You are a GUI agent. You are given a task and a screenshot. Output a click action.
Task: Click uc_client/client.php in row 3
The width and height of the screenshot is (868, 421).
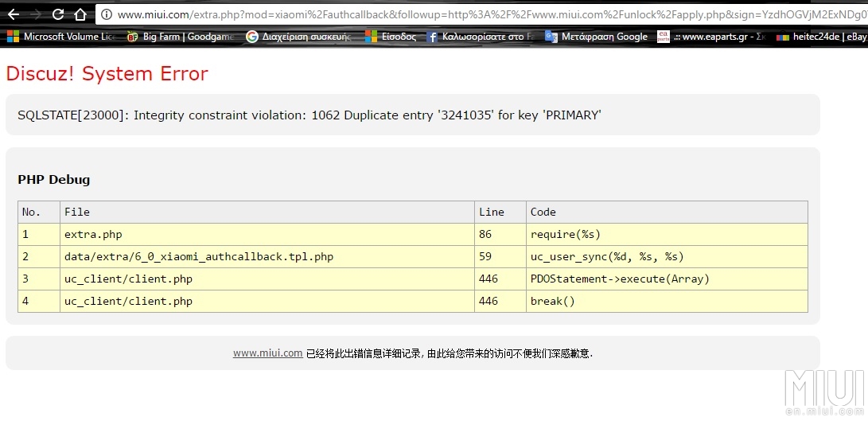point(267,279)
